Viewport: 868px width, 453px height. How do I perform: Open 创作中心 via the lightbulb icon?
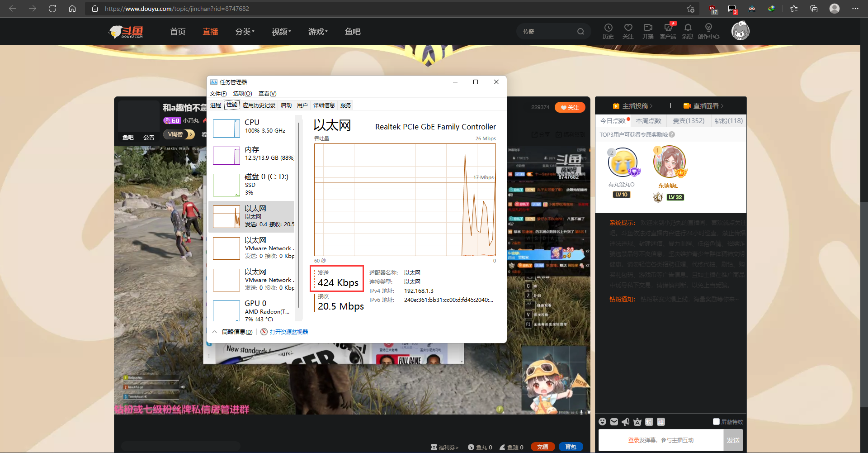(709, 31)
